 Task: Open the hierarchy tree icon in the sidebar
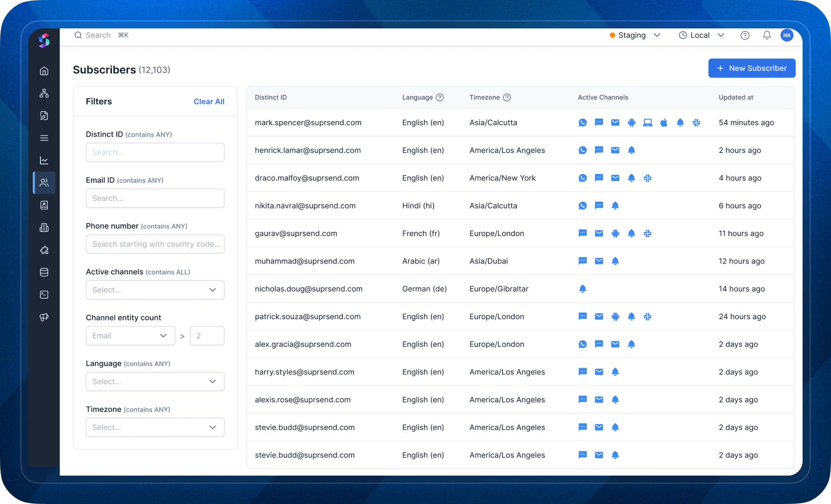[44, 93]
